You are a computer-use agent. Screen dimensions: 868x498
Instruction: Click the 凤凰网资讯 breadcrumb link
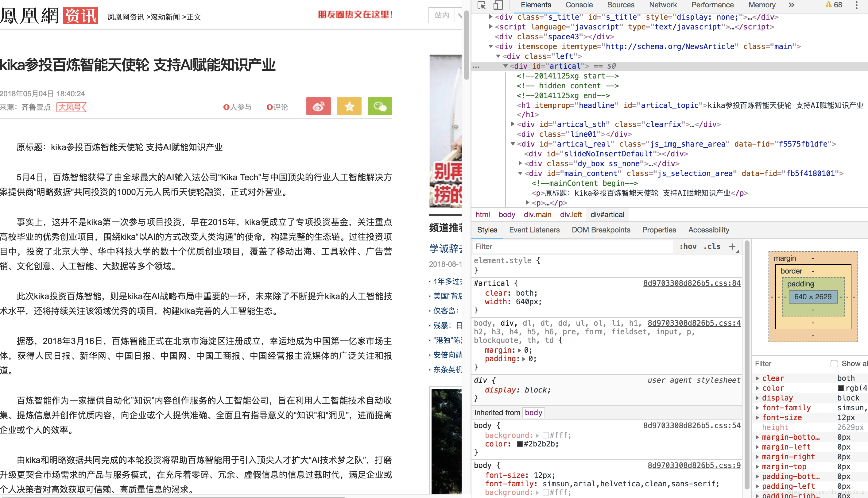pos(126,17)
